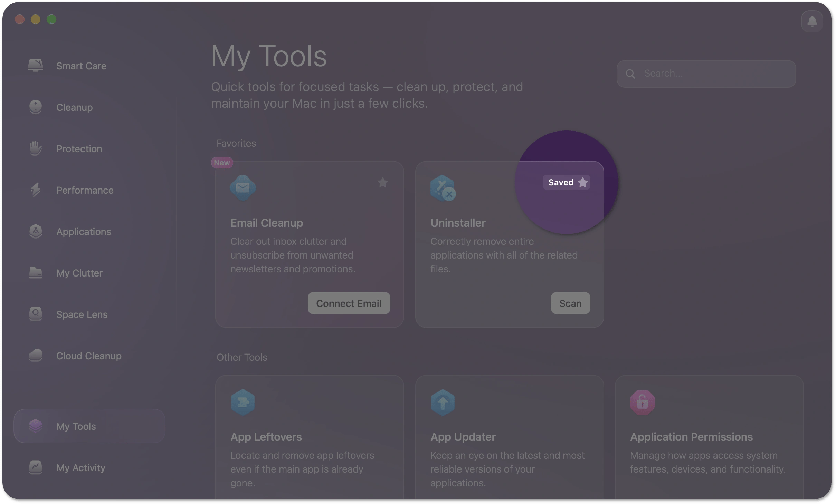
Task: Click the Email Cleanup envelope icon
Action: tap(243, 188)
